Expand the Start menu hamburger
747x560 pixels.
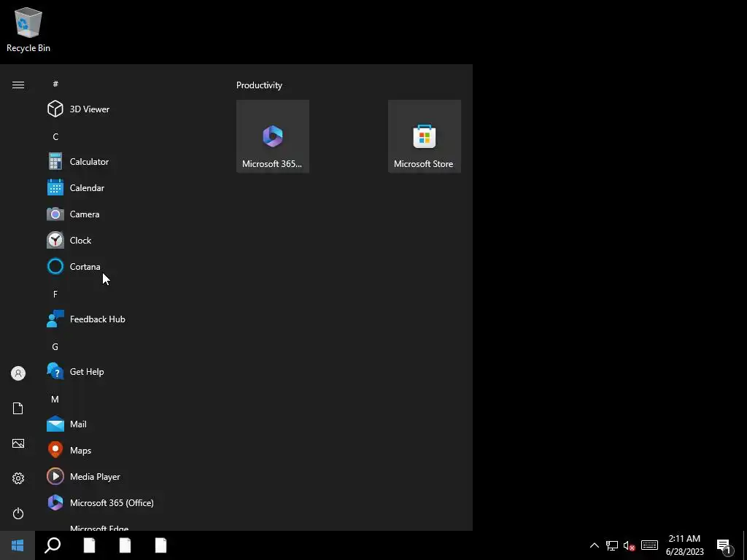18,85
